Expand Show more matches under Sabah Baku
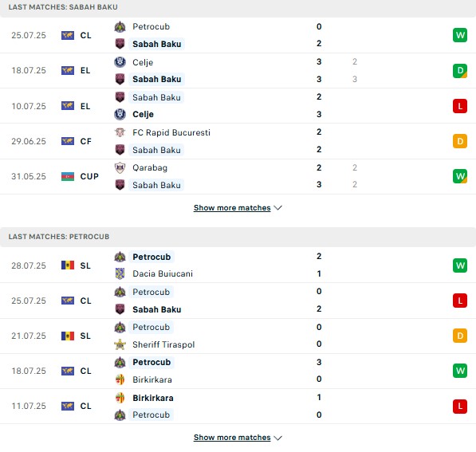 232,208
